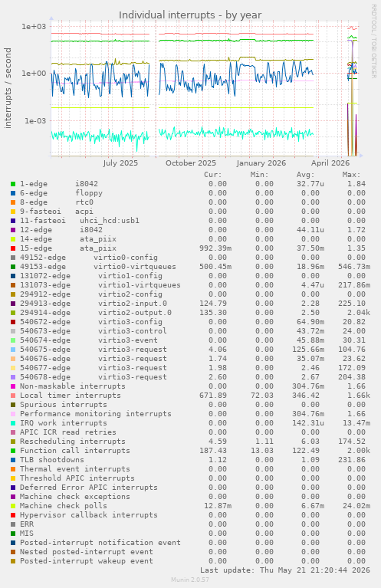Click the Hypervisor callback interrupts label
381x588 pixels.
point(89,515)
